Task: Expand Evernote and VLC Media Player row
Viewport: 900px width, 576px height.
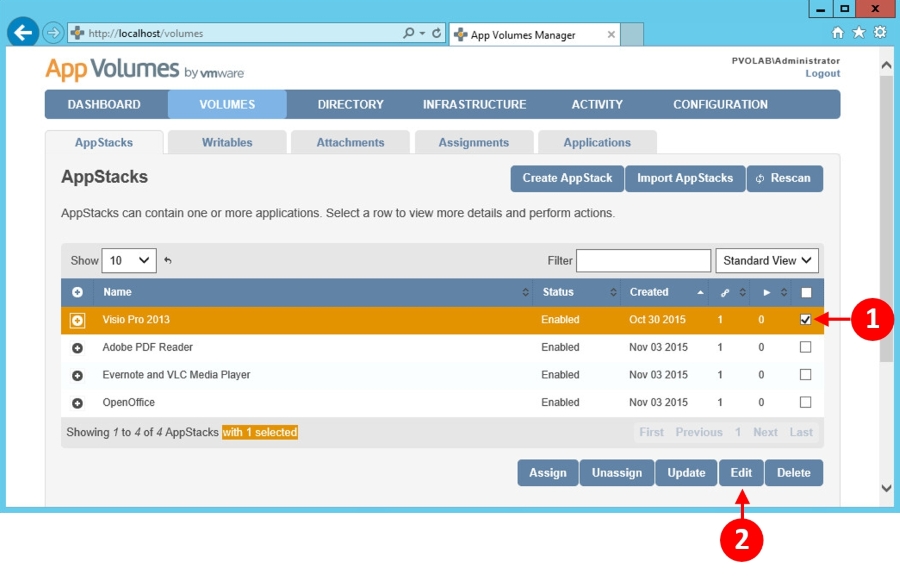Action: click(x=77, y=375)
